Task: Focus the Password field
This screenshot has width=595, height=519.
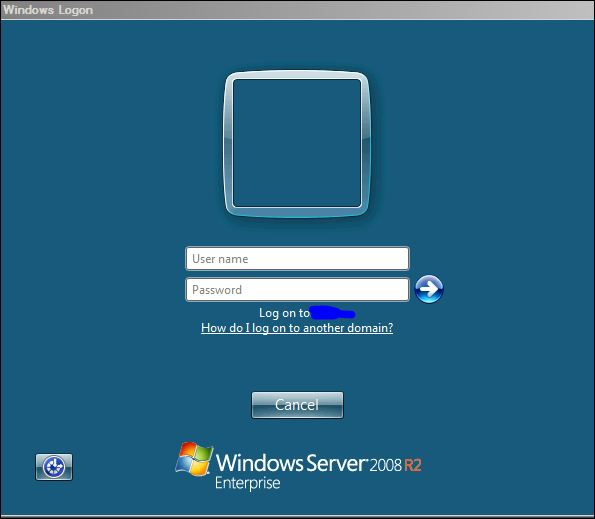Action: coord(297,289)
